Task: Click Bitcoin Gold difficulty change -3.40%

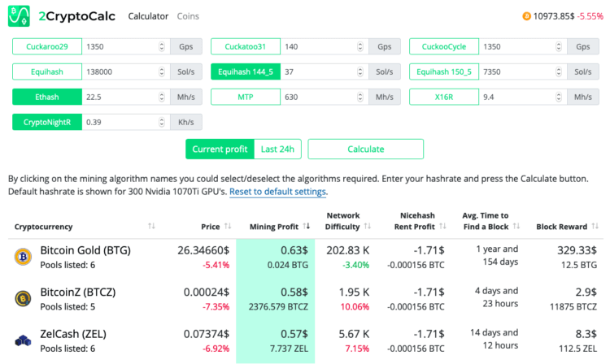Action: (x=355, y=266)
